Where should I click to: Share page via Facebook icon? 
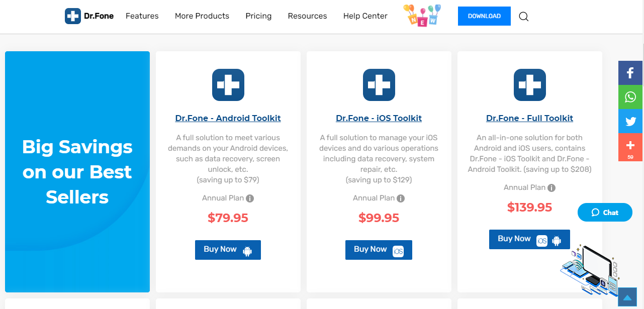coord(630,73)
